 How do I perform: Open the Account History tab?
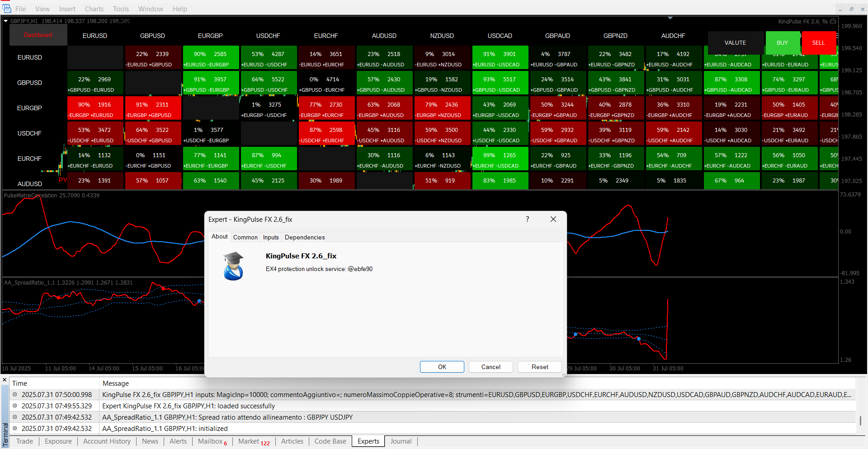(x=107, y=441)
